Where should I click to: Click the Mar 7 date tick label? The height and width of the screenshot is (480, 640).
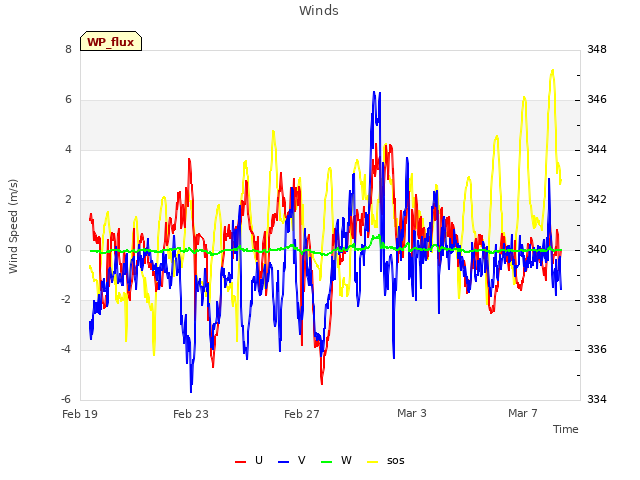[x=523, y=413]
